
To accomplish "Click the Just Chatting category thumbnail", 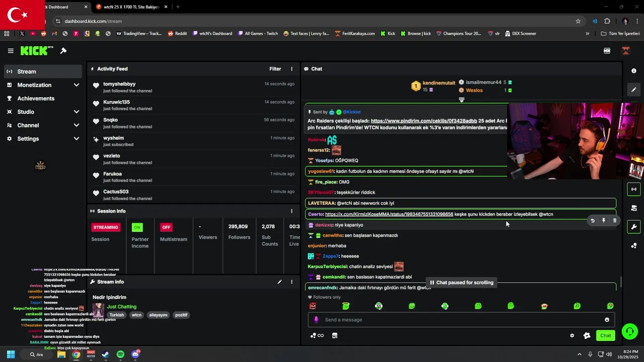I will 98,310.
